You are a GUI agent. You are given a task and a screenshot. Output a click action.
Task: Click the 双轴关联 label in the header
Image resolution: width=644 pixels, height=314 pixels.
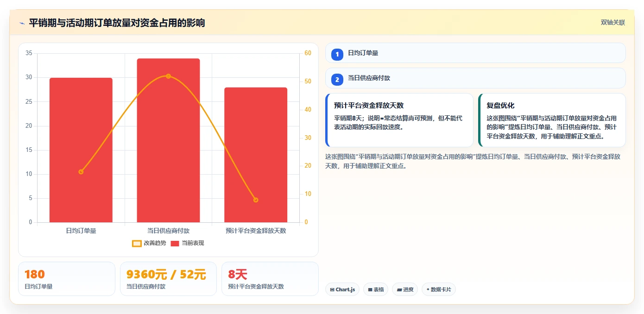click(x=613, y=23)
